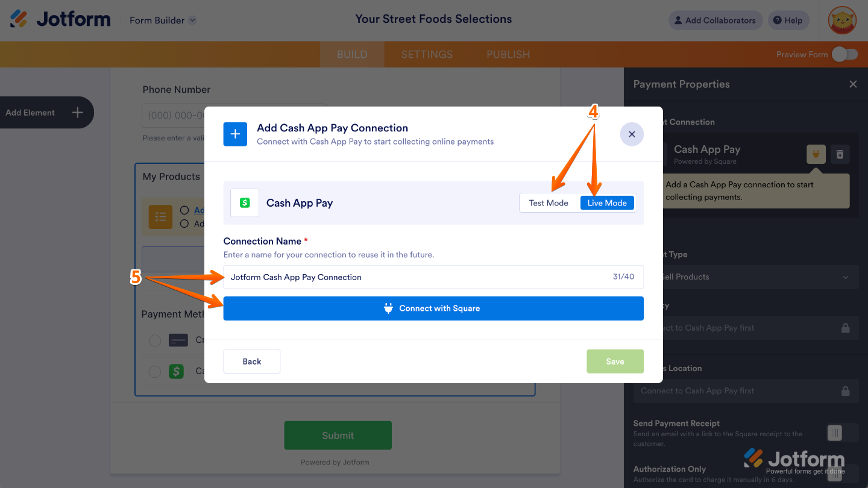Select Live Mode
868x488 pixels.
point(607,203)
